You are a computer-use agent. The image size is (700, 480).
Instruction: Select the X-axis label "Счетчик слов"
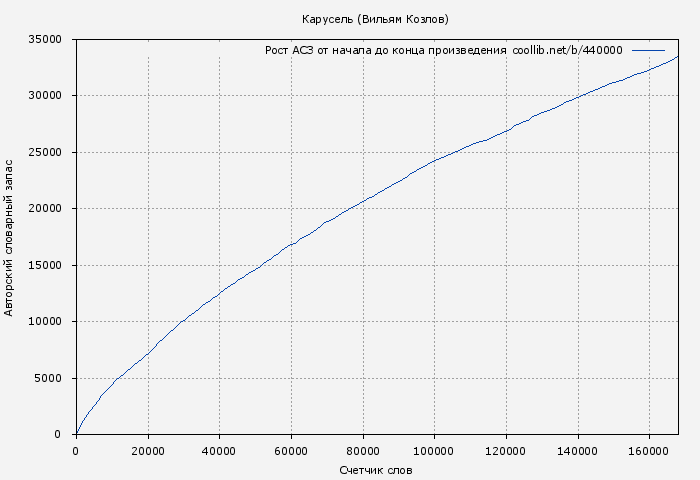tap(375, 470)
